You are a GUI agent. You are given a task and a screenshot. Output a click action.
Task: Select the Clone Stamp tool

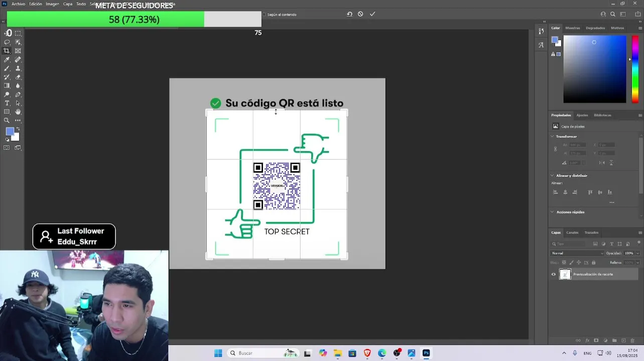click(18, 68)
